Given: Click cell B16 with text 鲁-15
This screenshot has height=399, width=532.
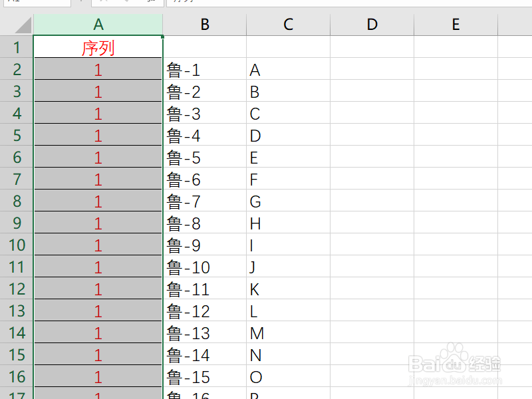Looking at the screenshot, I should point(205,376).
